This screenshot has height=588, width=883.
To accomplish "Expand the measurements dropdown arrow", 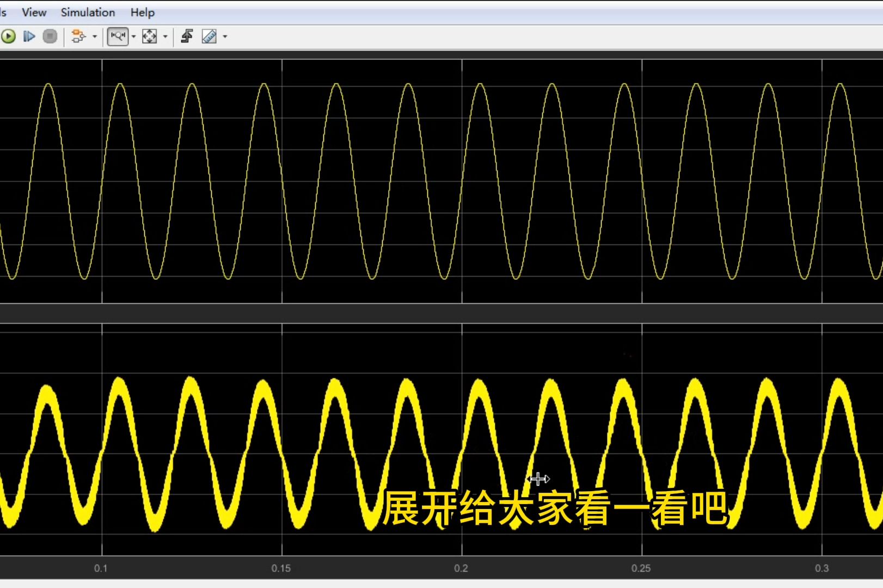I will (225, 37).
